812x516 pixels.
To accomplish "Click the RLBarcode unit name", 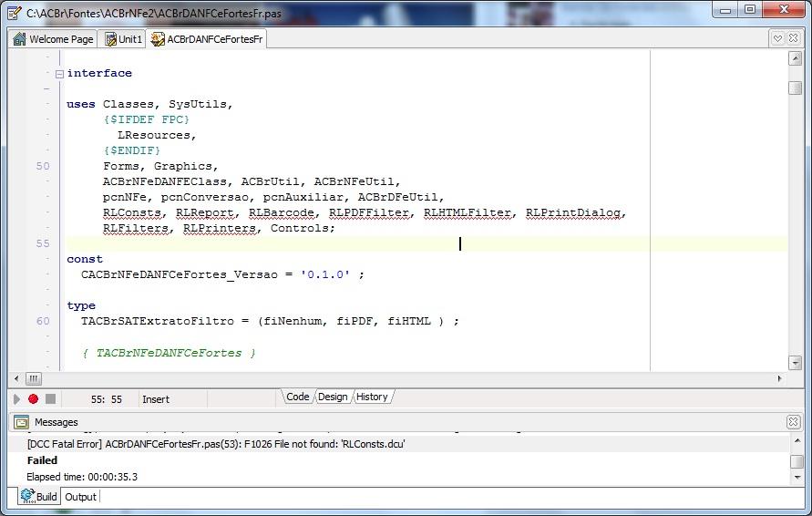I will (x=282, y=213).
